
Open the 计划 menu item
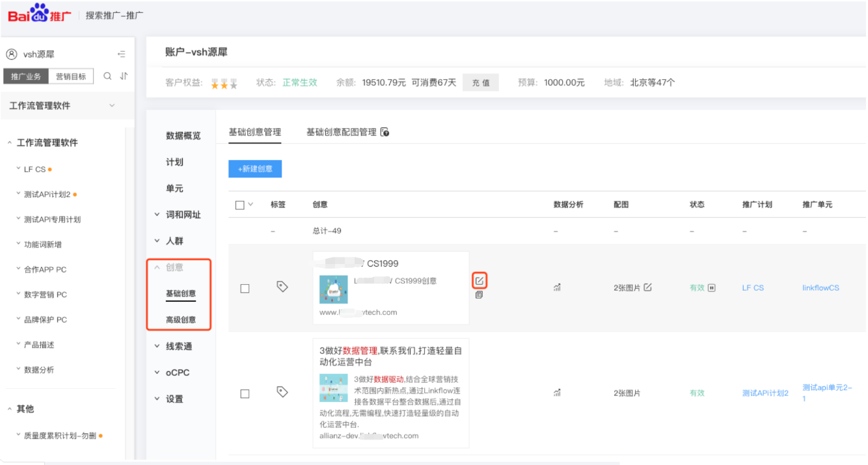(x=174, y=162)
